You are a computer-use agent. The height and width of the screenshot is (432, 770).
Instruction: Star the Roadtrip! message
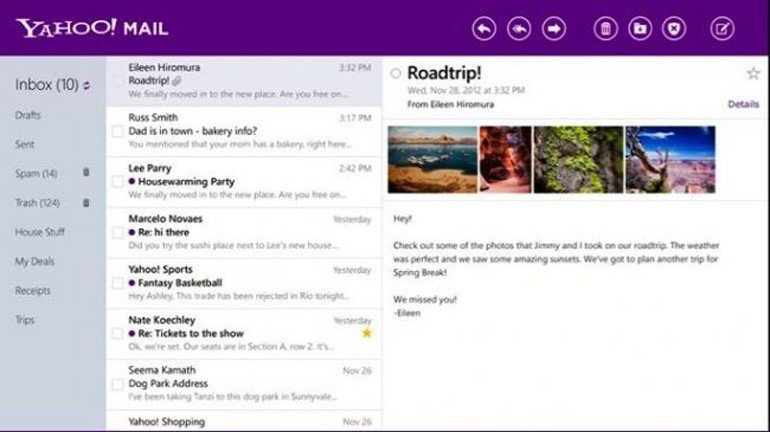pyautogui.click(x=753, y=74)
